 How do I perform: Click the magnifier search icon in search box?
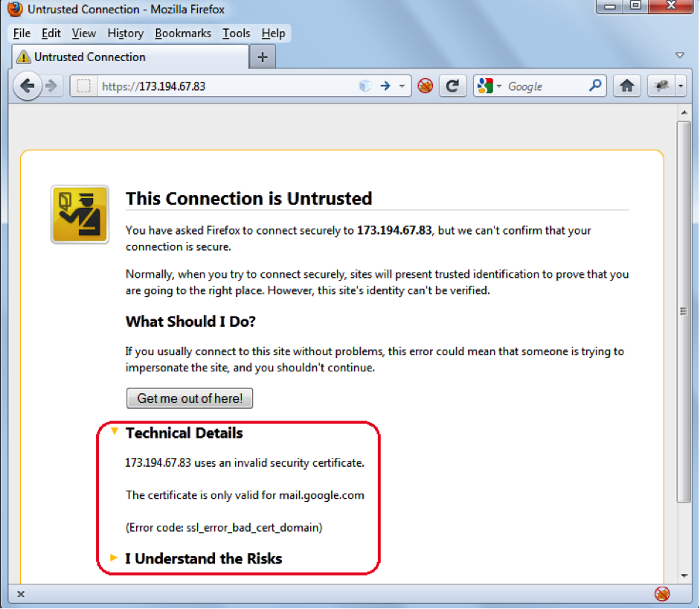coord(595,86)
